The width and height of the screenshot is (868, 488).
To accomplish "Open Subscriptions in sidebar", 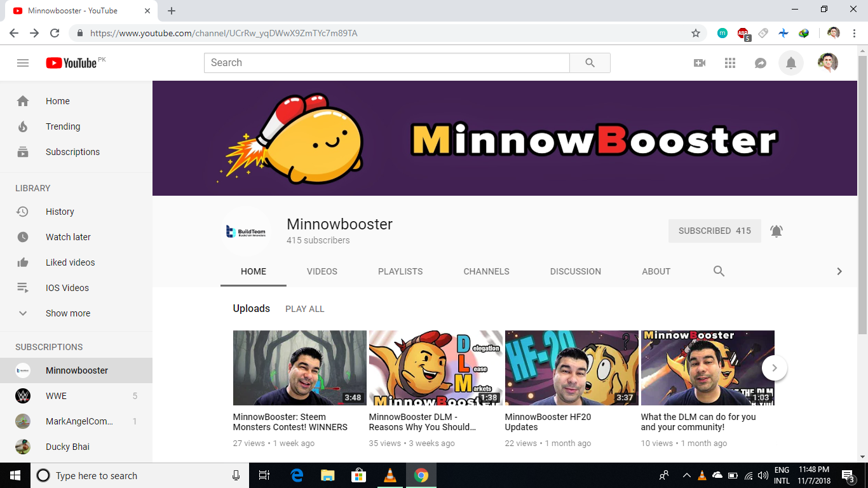I will click(x=76, y=152).
